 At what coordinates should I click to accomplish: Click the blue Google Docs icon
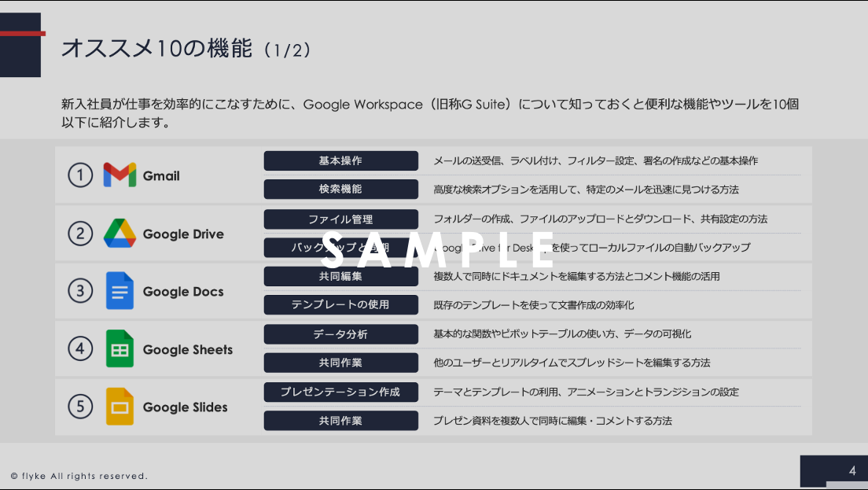(x=120, y=291)
